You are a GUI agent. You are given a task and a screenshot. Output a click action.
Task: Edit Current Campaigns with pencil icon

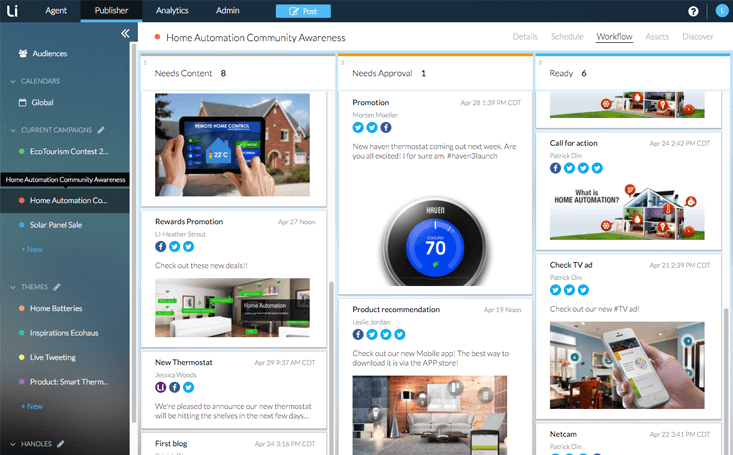101,130
